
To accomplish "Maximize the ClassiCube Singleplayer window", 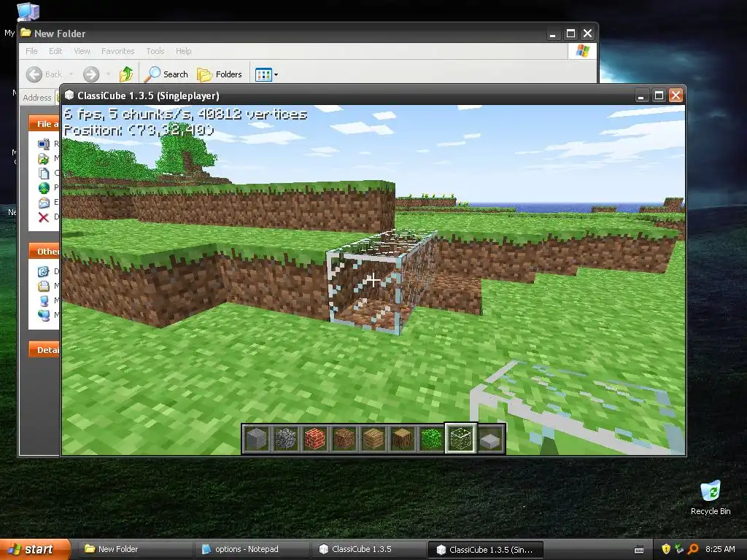I will click(659, 96).
